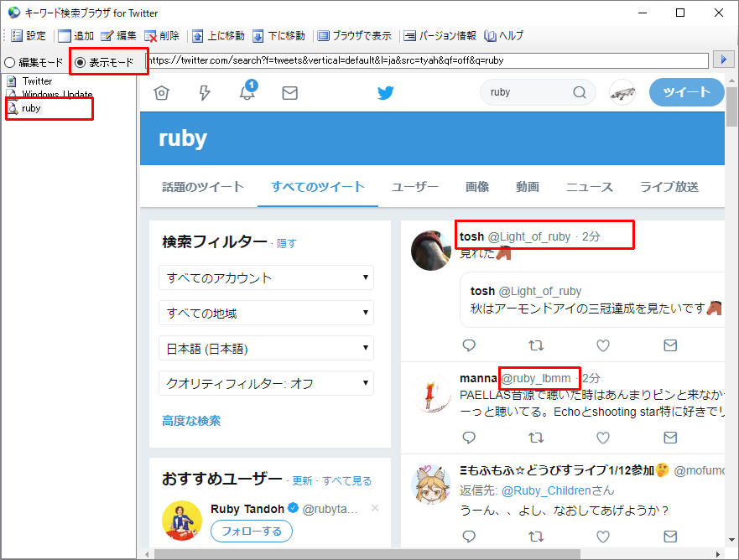
Task: Open the 設定 settings toolbar button
Action: (29, 36)
